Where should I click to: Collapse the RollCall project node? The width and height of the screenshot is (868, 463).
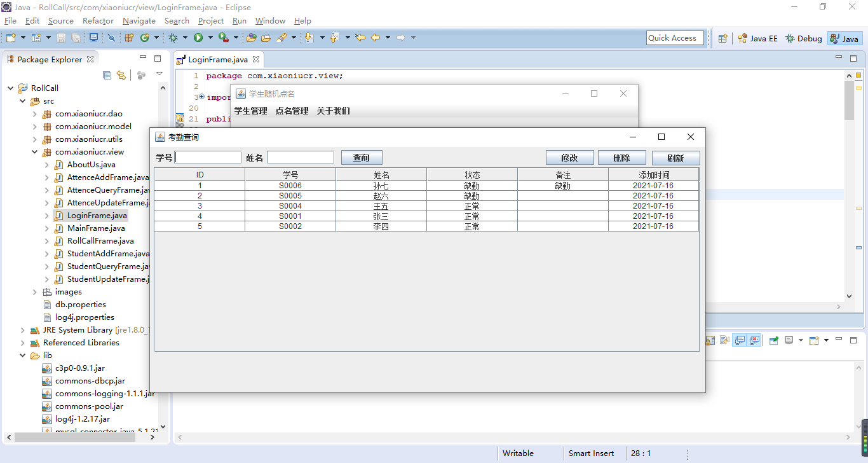tap(10, 88)
